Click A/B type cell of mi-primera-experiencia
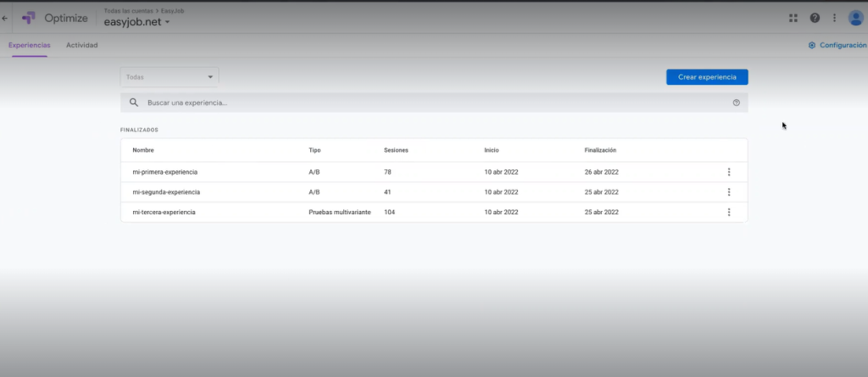The height and width of the screenshot is (377, 868). (x=314, y=172)
